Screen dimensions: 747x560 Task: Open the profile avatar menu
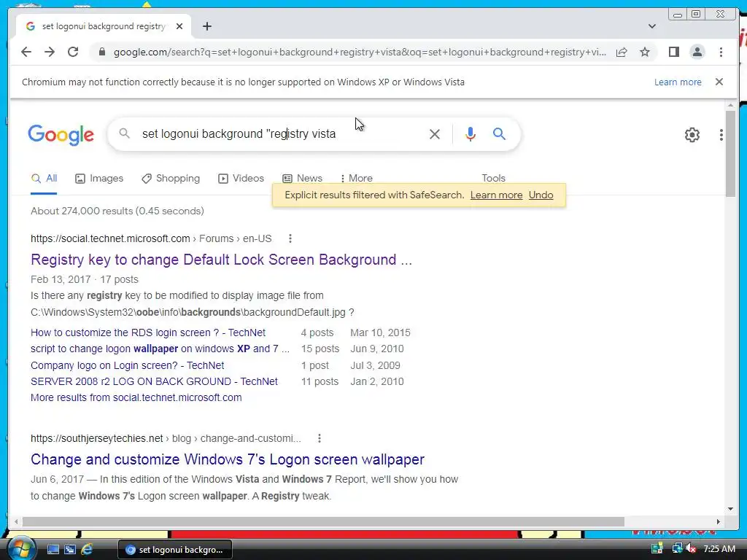[x=697, y=52]
